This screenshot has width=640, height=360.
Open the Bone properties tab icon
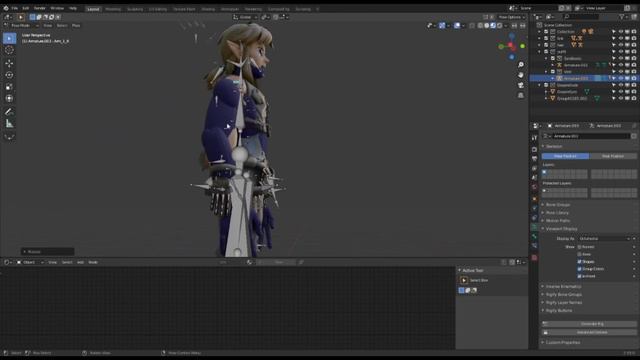(x=534, y=236)
